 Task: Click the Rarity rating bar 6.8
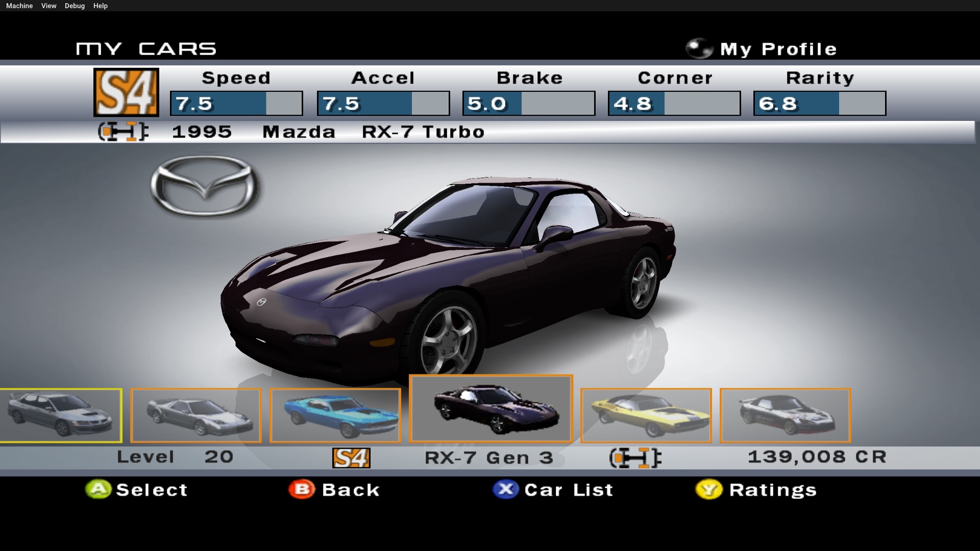(x=819, y=104)
